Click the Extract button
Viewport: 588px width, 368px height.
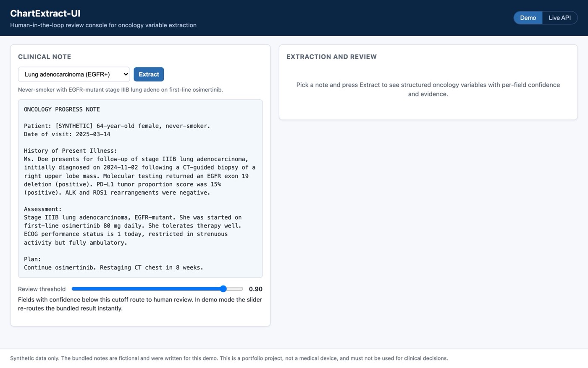pos(149,74)
